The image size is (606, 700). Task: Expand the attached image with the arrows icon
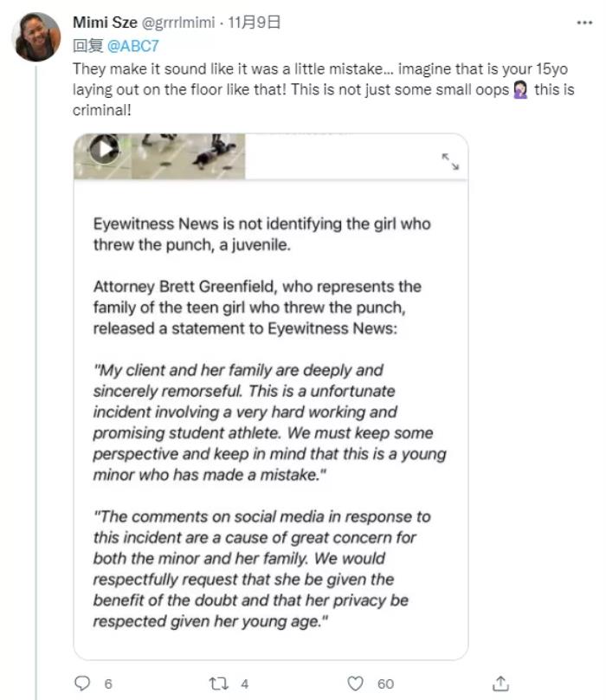click(450, 161)
